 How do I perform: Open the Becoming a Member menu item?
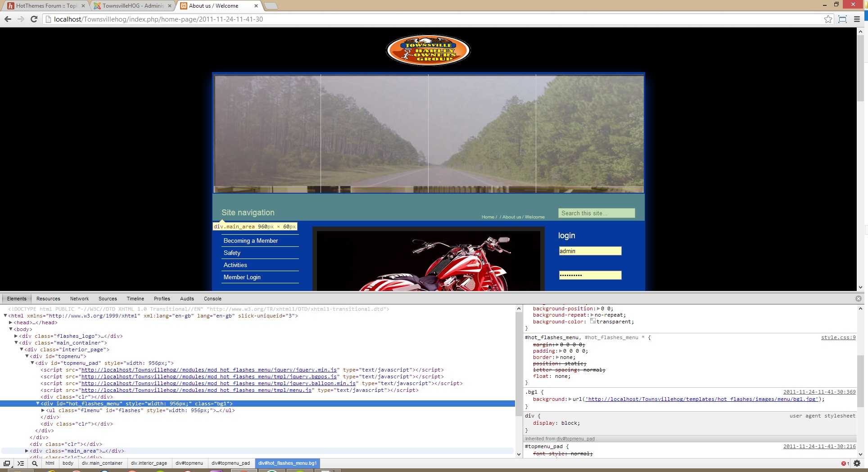(x=251, y=241)
